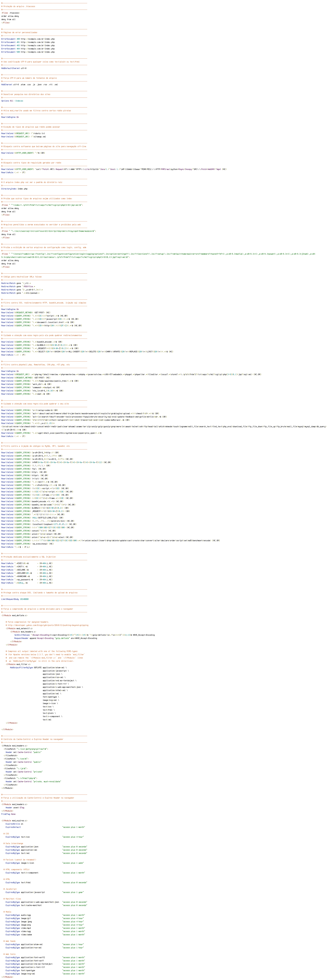Click the 'RedirectMatch gone ^/MSOffice.*' line
Image resolution: width=328 pixels, height=980 pixels.
click(18, 286)
